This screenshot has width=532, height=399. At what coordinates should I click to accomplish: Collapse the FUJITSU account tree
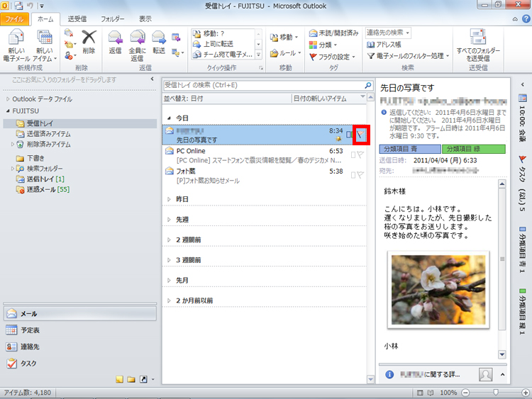point(8,111)
